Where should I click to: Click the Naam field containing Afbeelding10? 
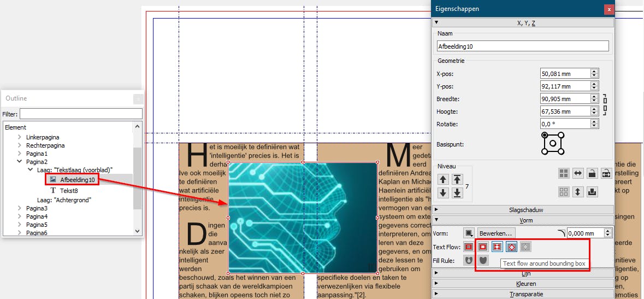(x=523, y=46)
